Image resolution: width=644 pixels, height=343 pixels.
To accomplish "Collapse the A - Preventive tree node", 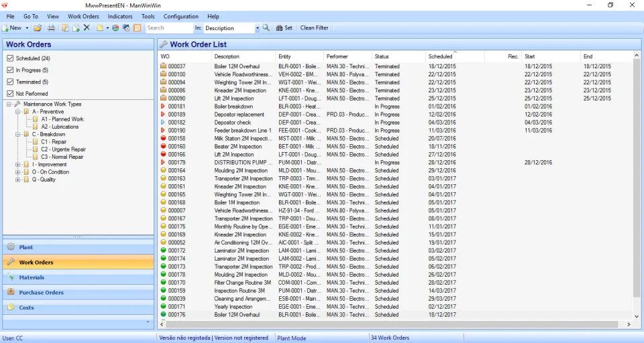I will [17, 112].
